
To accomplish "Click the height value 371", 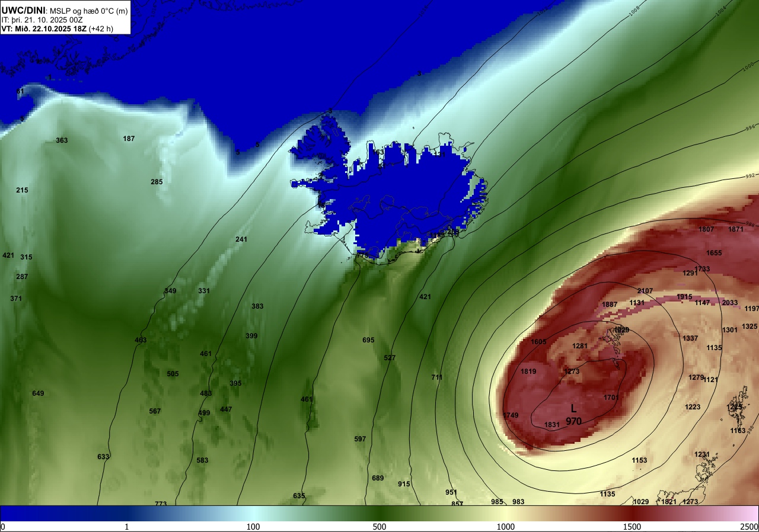I will pos(16,299).
